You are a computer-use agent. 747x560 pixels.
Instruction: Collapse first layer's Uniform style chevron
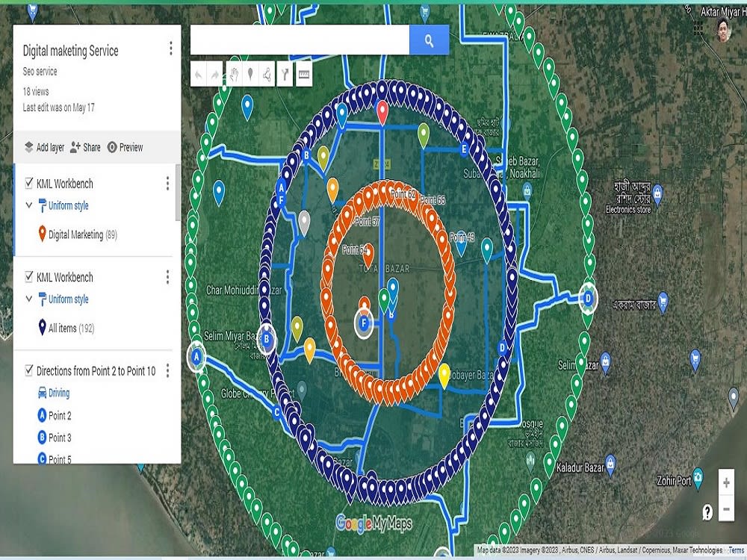[29, 205]
